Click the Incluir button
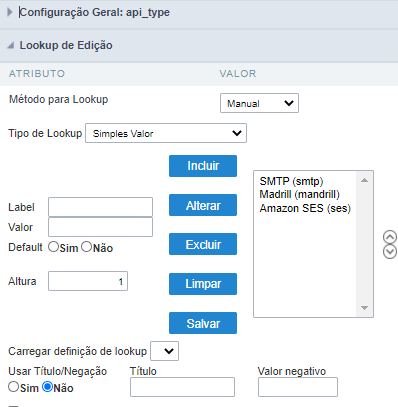The width and height of the screenshot is (398, 407). click(x=203, y=166)
